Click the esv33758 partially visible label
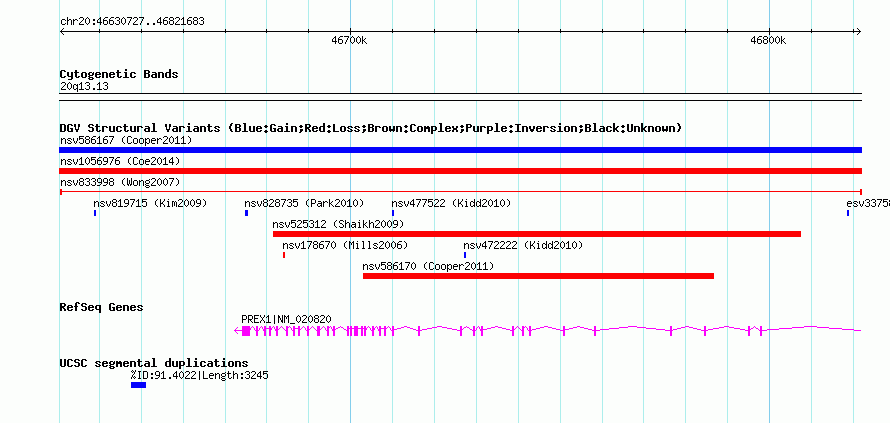Viewport: 890px width, 423px height. [x=868, y=203]
